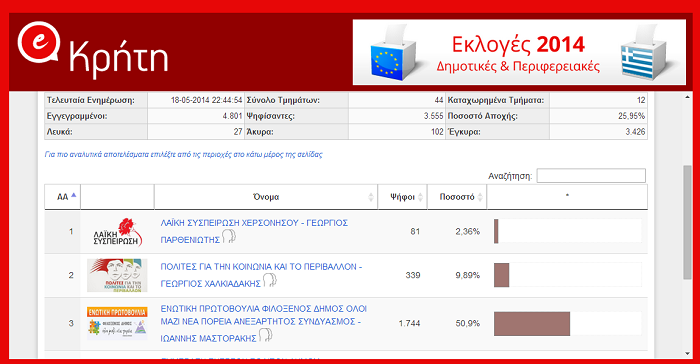
Task: Open candidates icon next to ΧΑΛΚΙΑΔΑΚΗΣ
Action: coord(270,280)
